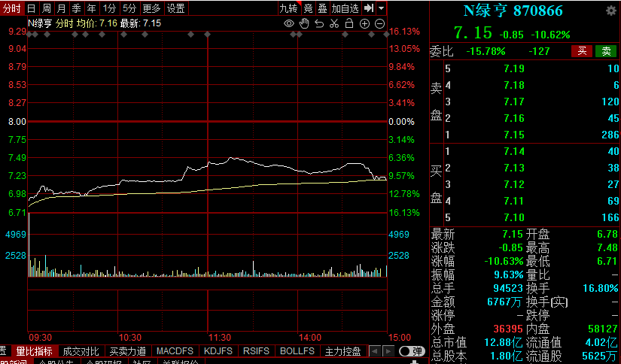Click the 内盘 58127 value
The width and height of the screenshot is (621, 364).
click(603, 329)
